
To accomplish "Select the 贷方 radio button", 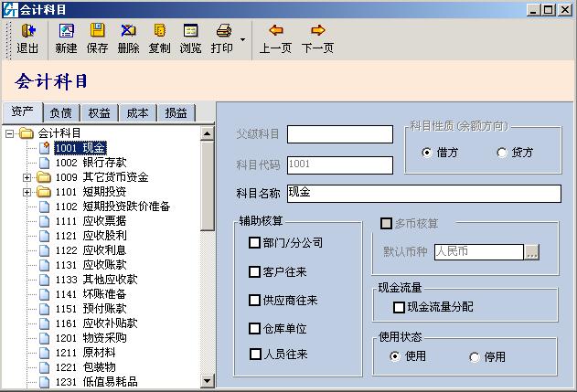I will tap(502, 153).
